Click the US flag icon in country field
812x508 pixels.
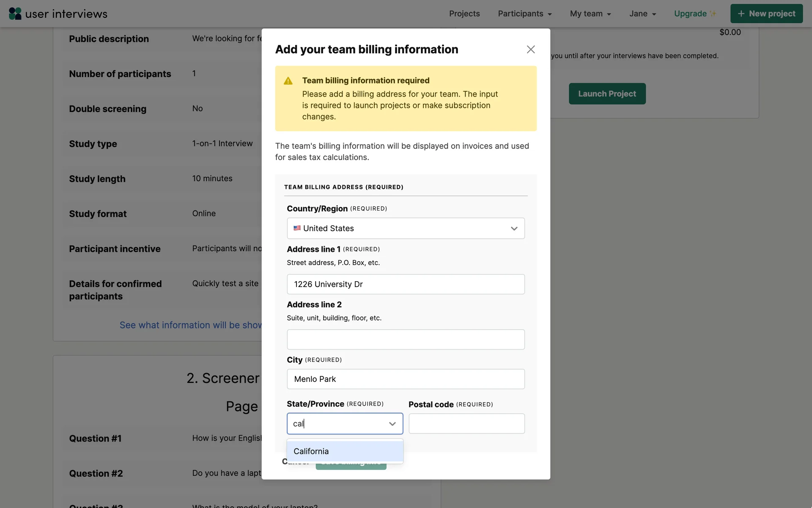(x=297, y=228)
